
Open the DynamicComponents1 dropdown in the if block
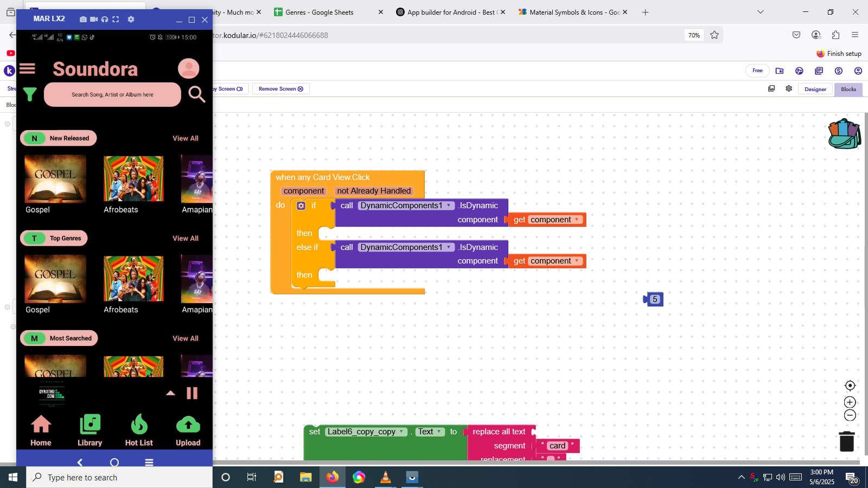pos(449,206)
